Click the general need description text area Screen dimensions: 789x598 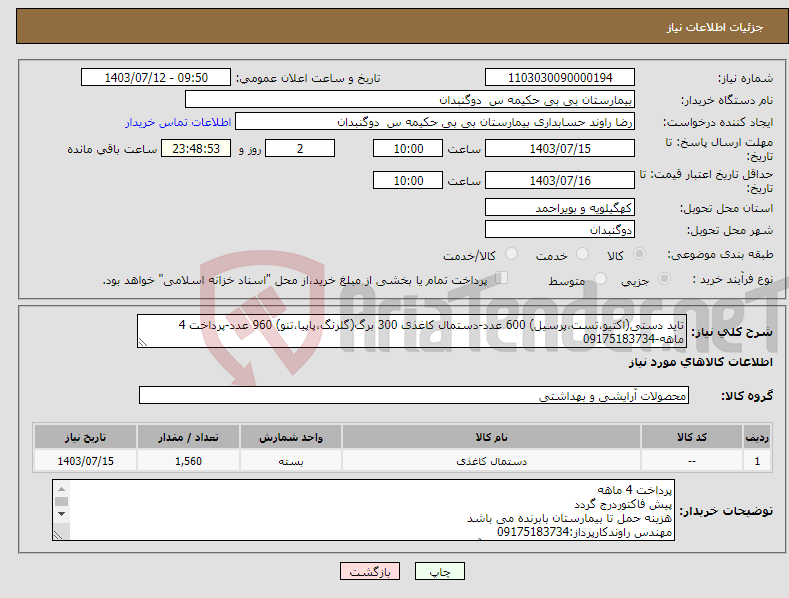point(412,331)
